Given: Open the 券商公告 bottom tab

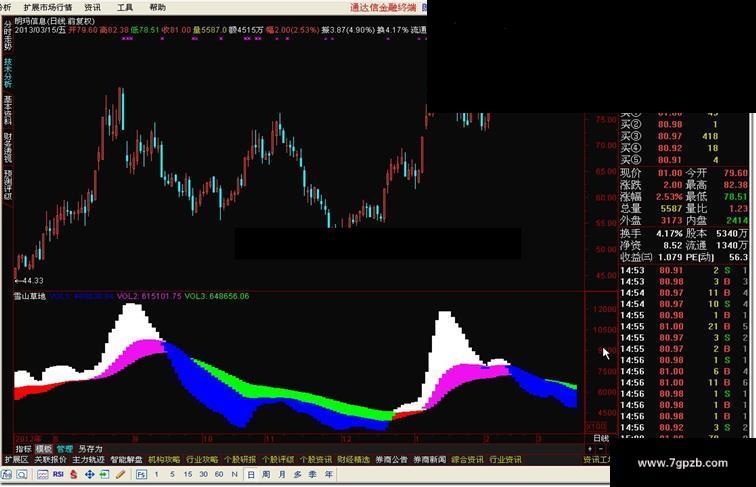Looking at the screenshot, I should pos(392,460).
